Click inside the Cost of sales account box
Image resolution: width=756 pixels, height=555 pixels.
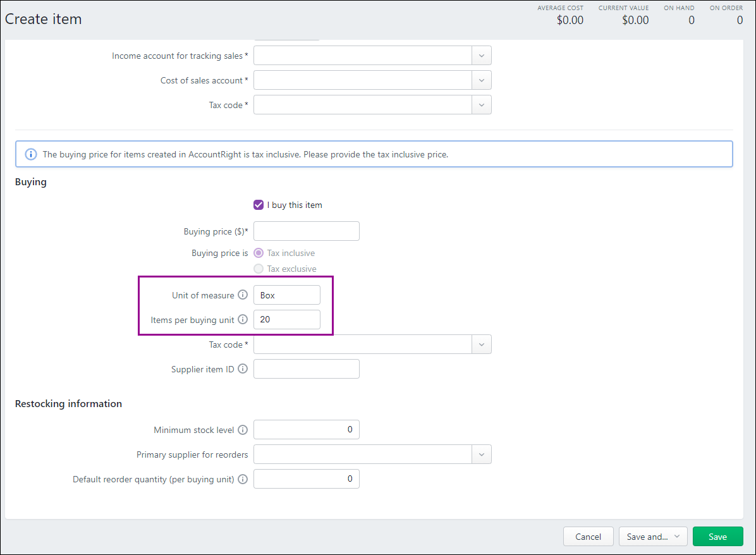pos(363,80)
